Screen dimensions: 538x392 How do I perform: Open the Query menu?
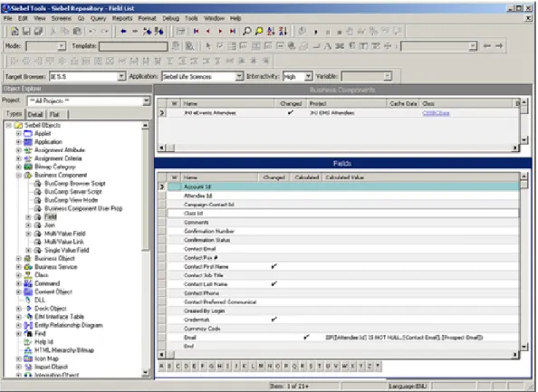[98, 18]
